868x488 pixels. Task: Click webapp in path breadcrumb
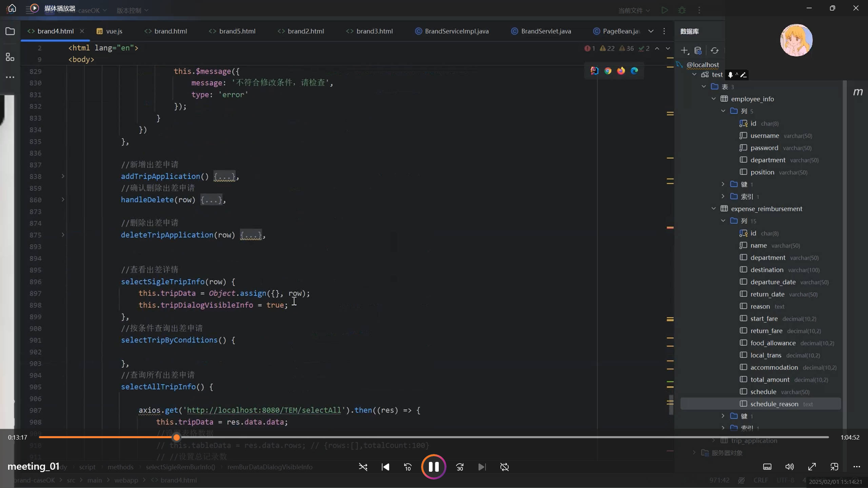coord(126,480)
